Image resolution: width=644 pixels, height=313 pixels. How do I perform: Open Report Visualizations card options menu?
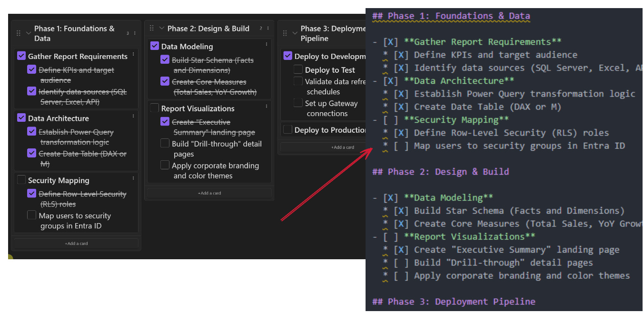point(267,107)
